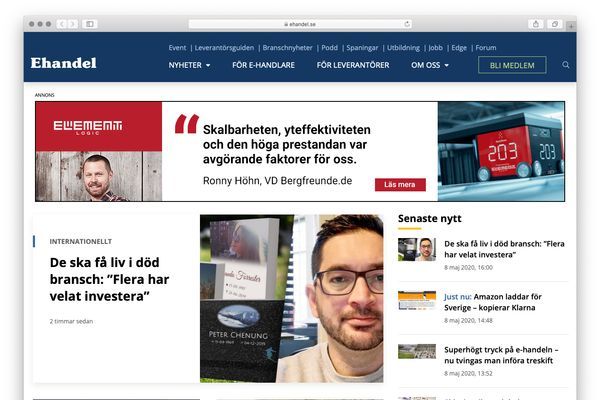Open the Superhögt tryck article thumbnail

point(416,352)
